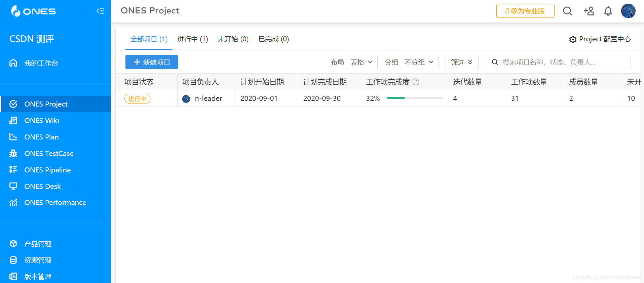Click the 2020-09-30 end date cell
644x283 pixels.
[330, 98]
